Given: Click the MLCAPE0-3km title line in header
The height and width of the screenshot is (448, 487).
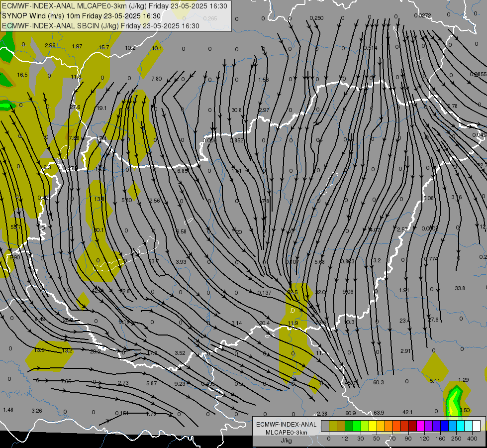Looking at the screenshot, I should coord(114,6).
